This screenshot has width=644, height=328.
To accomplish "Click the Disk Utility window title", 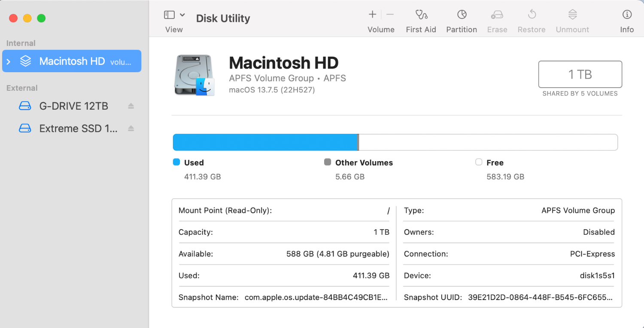I will [x=223, y=18].
